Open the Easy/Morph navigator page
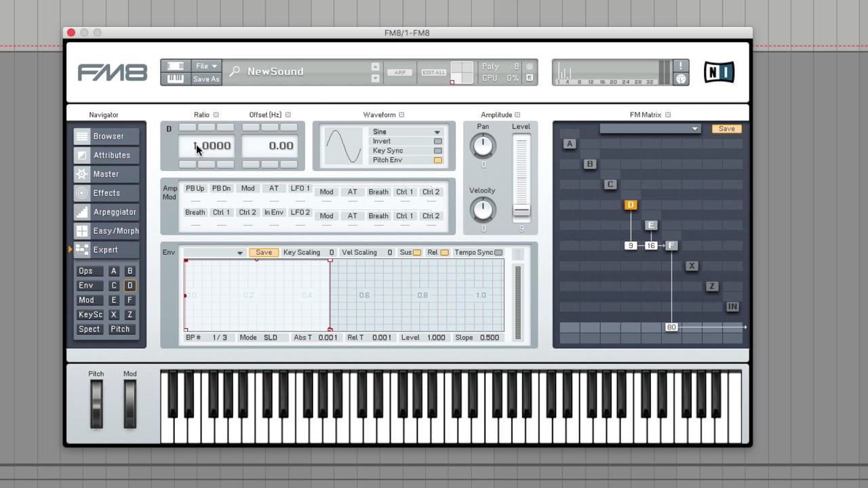 106,231
